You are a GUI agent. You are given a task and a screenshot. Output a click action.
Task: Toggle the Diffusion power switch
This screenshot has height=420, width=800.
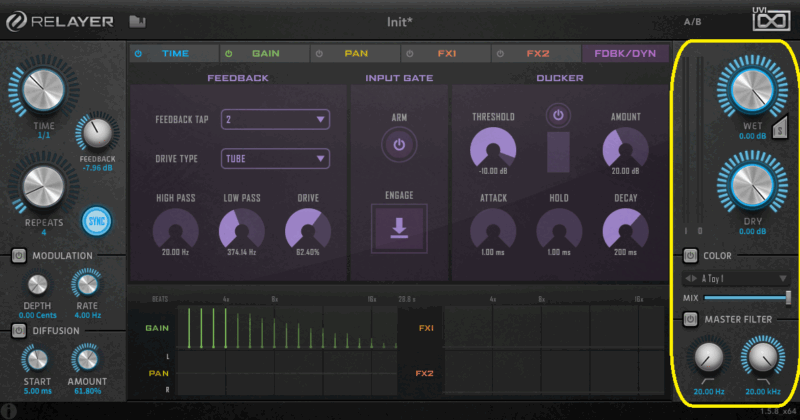(x=18, y=330)
